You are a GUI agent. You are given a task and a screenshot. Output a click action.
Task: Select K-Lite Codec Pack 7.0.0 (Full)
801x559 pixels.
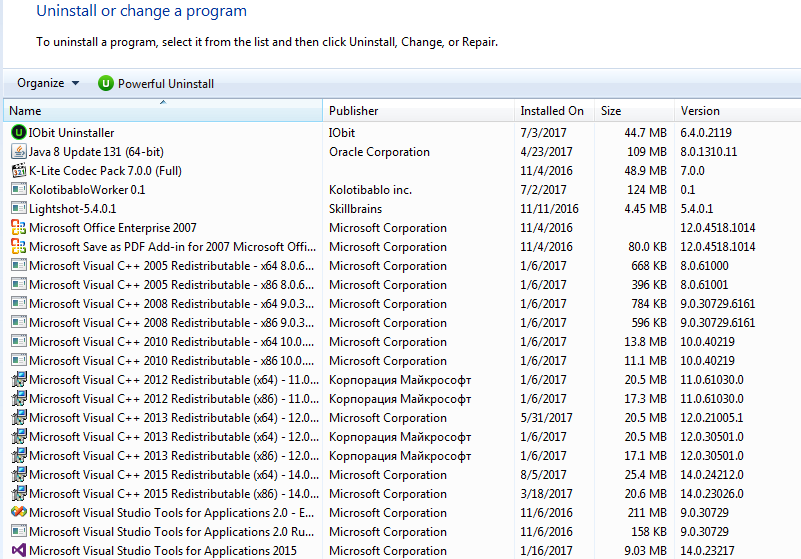pos(105,171)
